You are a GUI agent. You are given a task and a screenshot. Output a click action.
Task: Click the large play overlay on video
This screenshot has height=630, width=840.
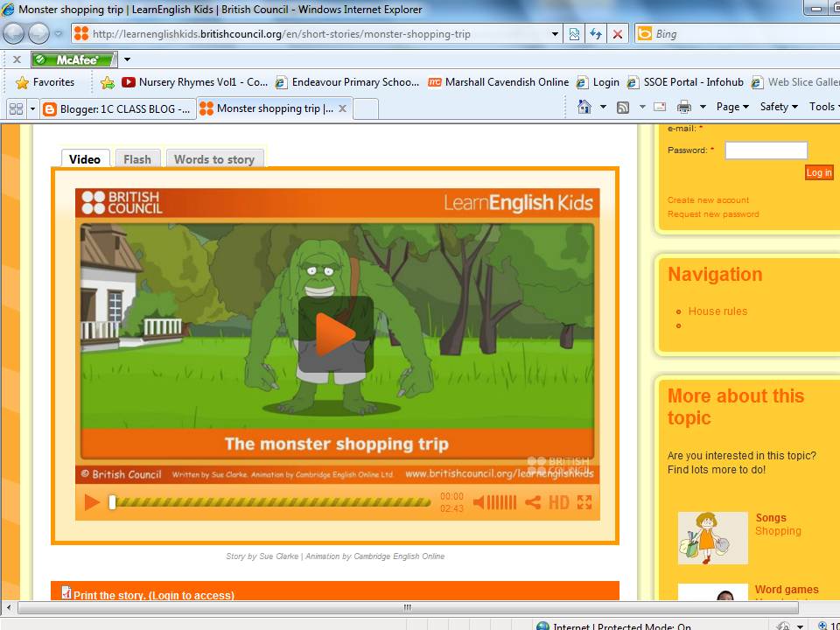[x=336, y=334]
